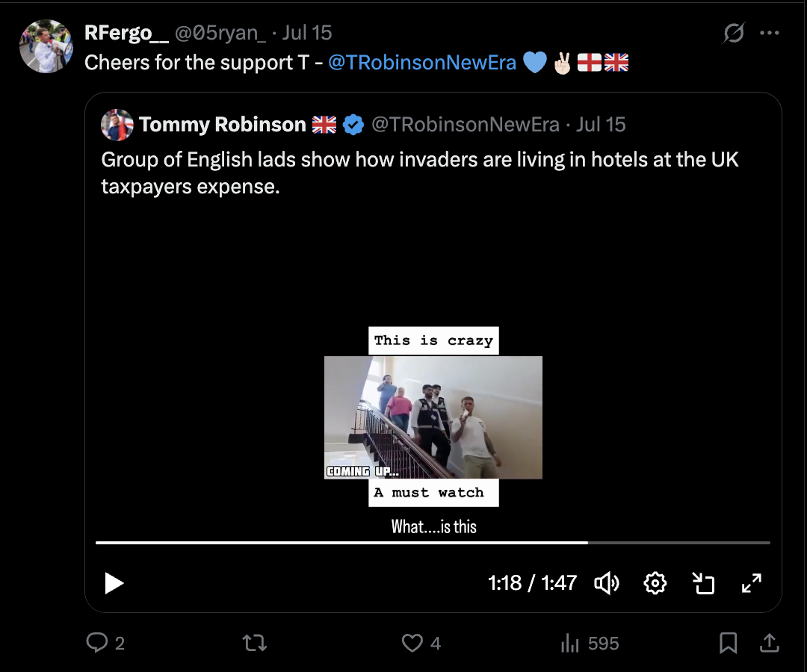The height and width of the screenshot is (672, 807).
Task: Enter fullscreen video mode
Action: [751, 583]
